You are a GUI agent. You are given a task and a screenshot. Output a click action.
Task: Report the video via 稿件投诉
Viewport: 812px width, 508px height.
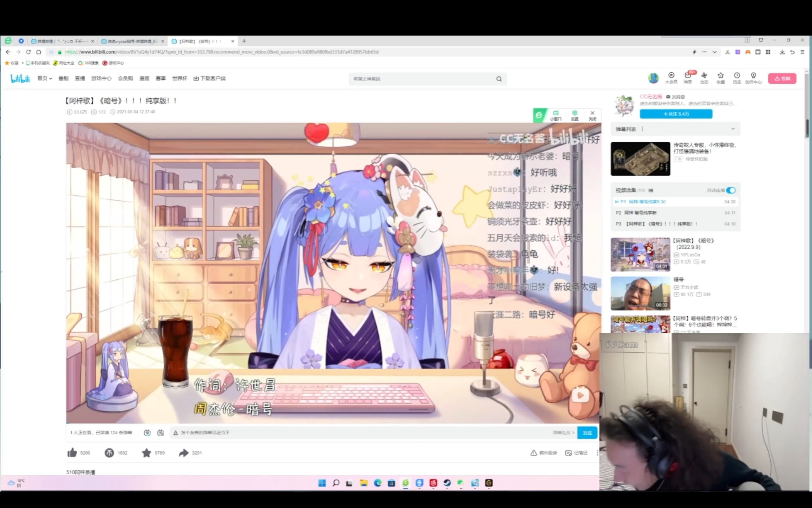pos(544,452)
